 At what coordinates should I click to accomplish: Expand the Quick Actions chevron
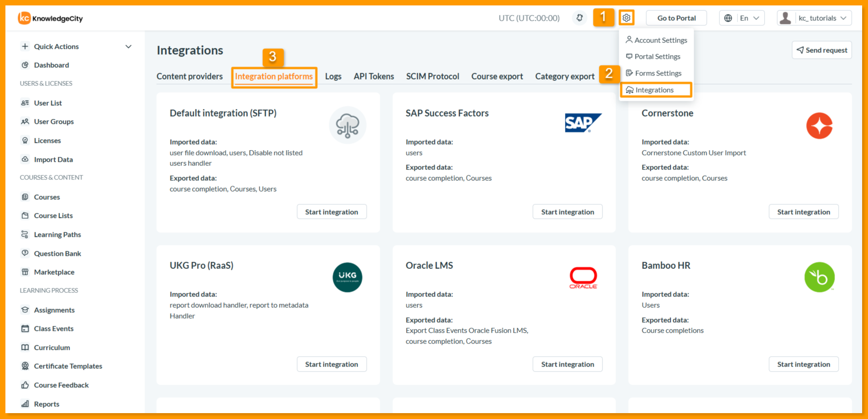point(128,47)
